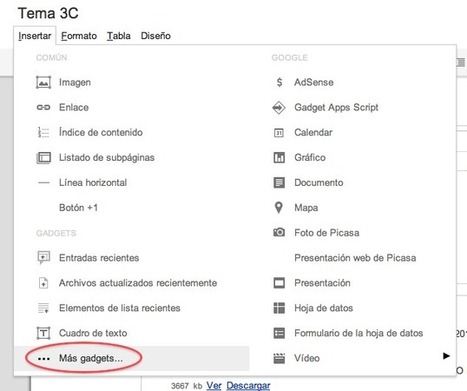The width and height of the screenshot is (467, 391).
Task: Click the Calendar 31 icon
Action: point(279,133)
